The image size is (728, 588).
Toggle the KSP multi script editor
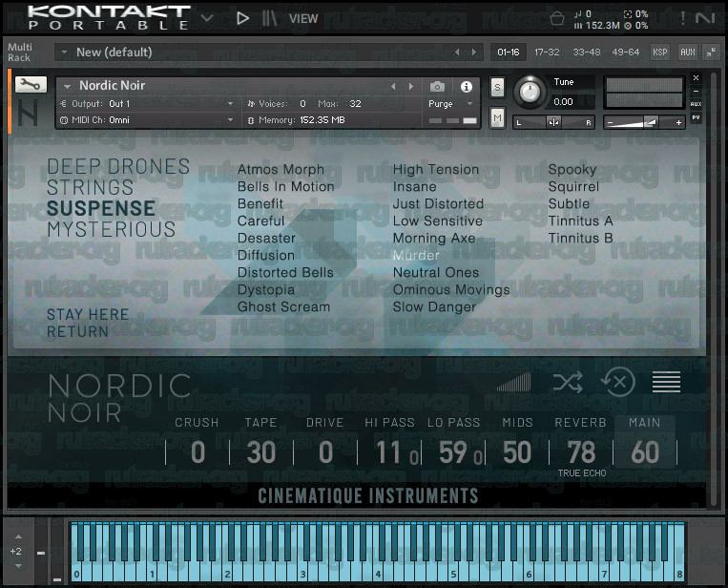click(x=659, y=52)
